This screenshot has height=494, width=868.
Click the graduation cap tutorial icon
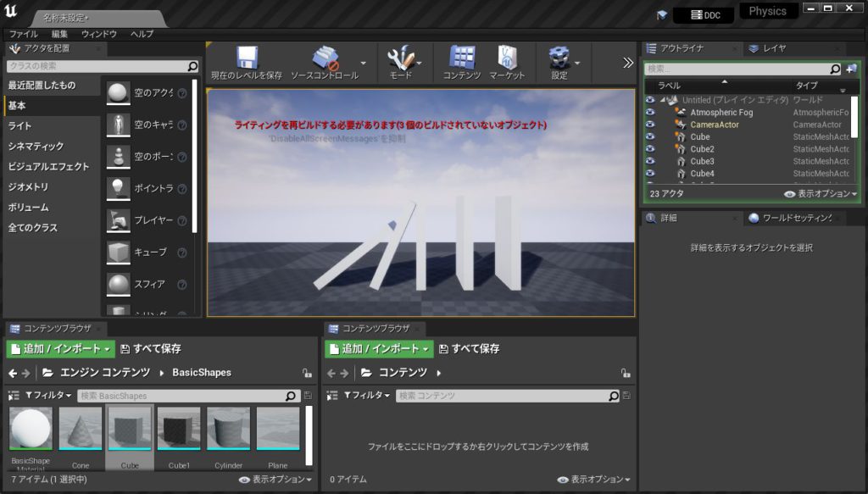click(661, 15)
